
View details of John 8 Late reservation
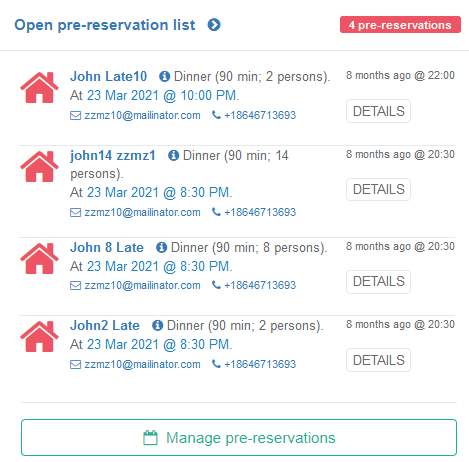pos(378,282)
